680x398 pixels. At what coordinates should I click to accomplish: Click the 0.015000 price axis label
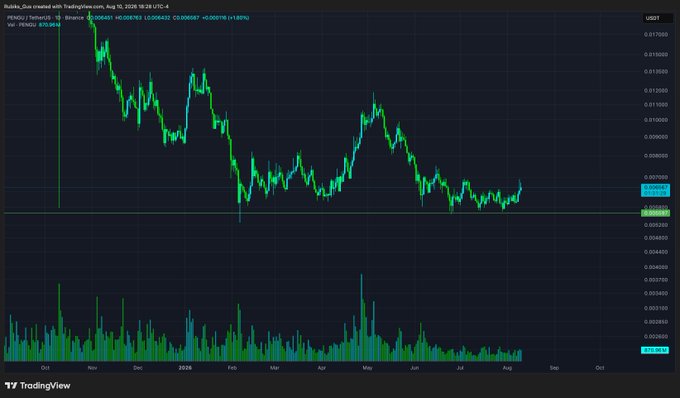(655, 55)
